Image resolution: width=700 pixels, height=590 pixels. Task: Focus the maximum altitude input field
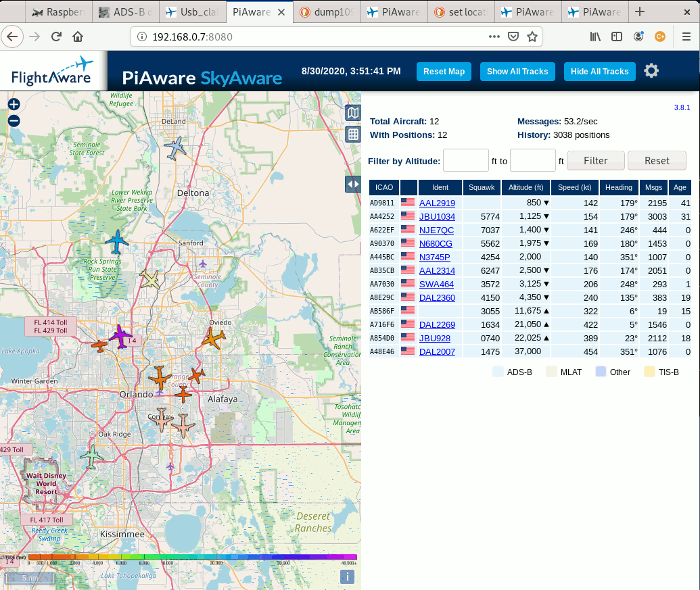[532, 160]
